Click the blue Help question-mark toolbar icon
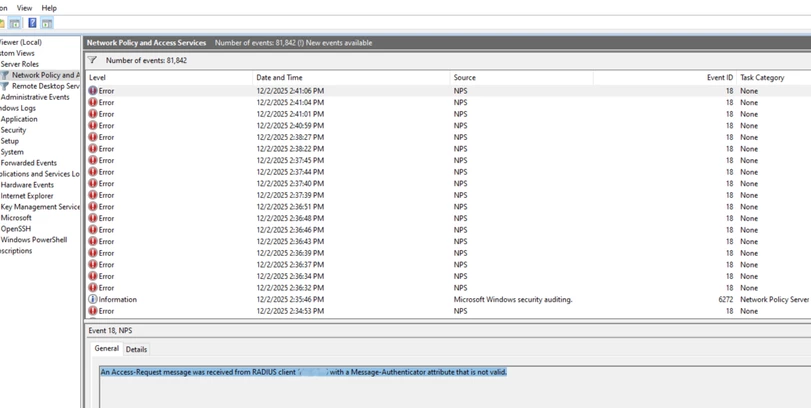 33,23
